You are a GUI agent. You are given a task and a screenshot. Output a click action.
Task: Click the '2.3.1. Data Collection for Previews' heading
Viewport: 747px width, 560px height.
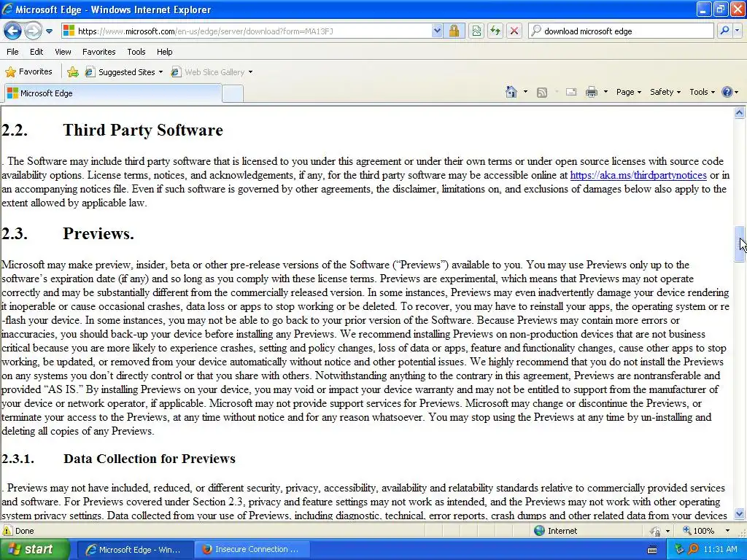tap(118, 459)
